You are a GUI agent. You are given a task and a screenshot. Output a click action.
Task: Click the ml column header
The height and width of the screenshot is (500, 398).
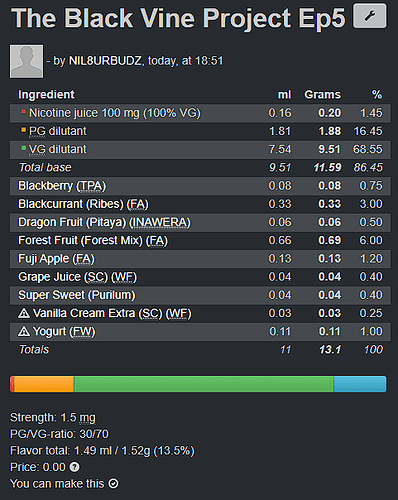pos(284,95)
